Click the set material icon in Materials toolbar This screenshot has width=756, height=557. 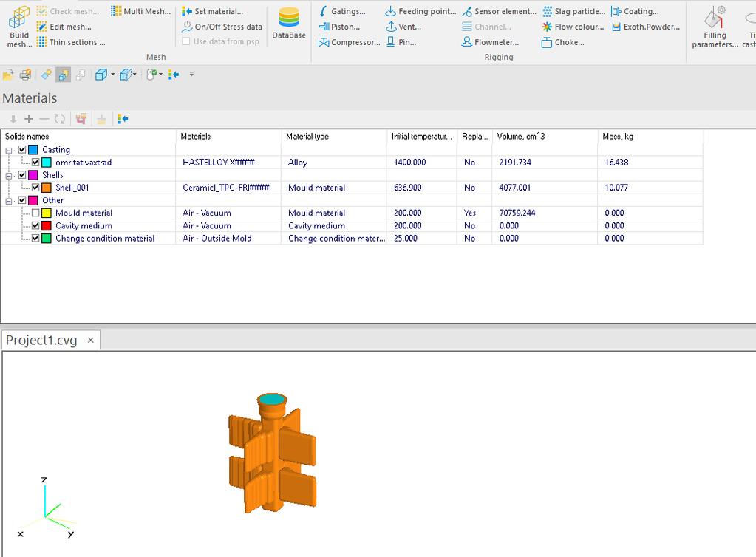pyautogui.click(x=123, y=118)
